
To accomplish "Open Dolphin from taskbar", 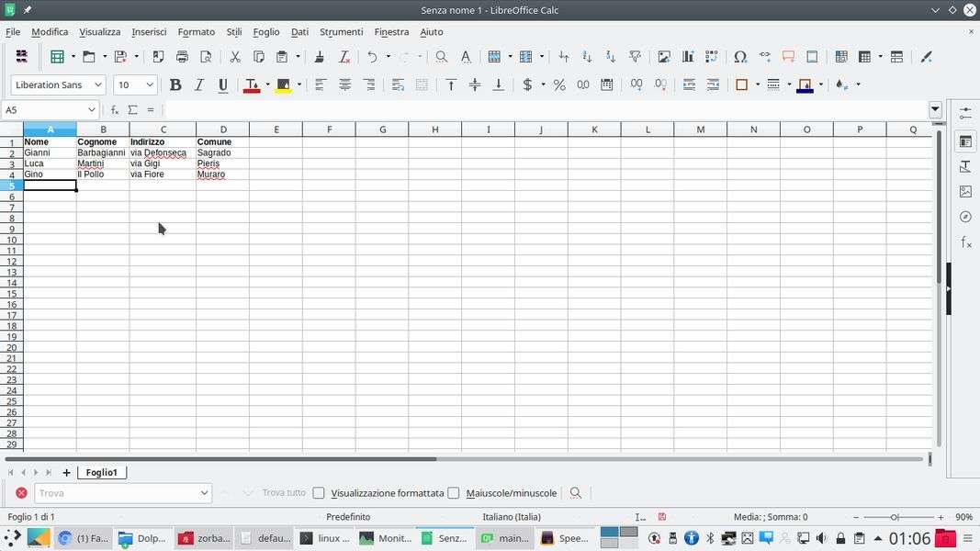I will pyautogui.click(x=143, y=538).
